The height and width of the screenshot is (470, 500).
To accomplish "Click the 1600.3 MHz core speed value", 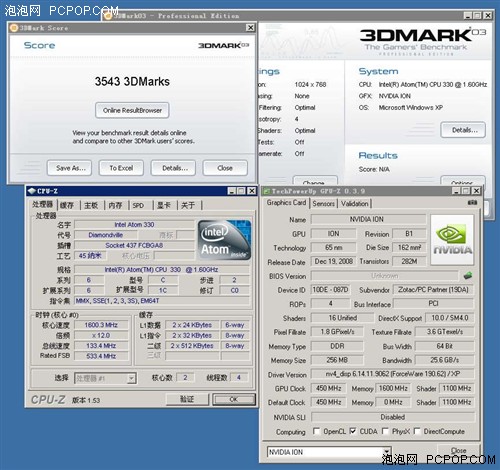I will [101, 325].
